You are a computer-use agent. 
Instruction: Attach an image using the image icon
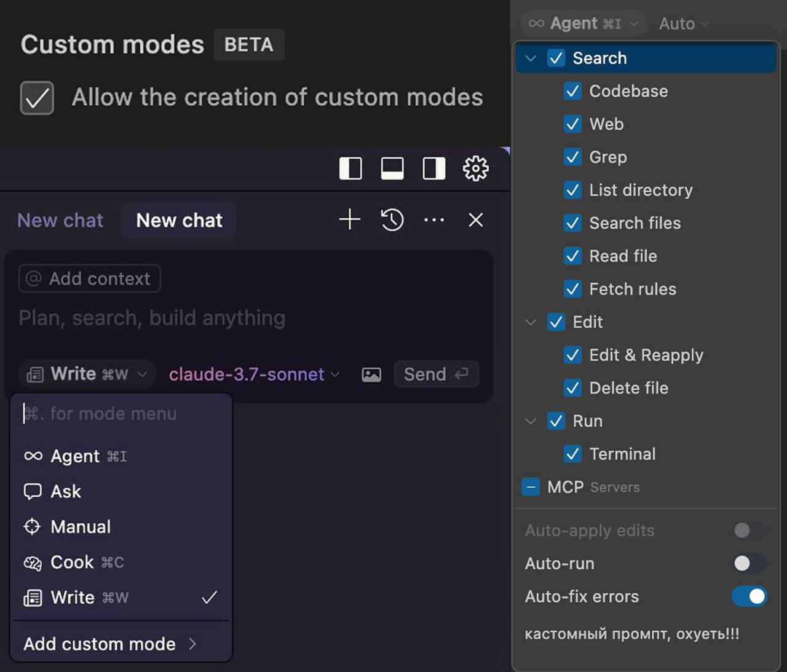(371, 374)
